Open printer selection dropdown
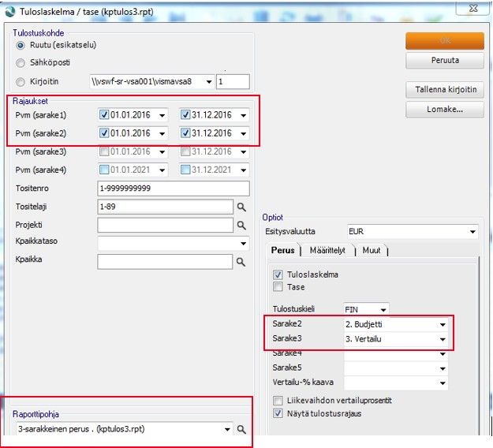Viewport: 493px width, 448px height. [x=209, y=82]
